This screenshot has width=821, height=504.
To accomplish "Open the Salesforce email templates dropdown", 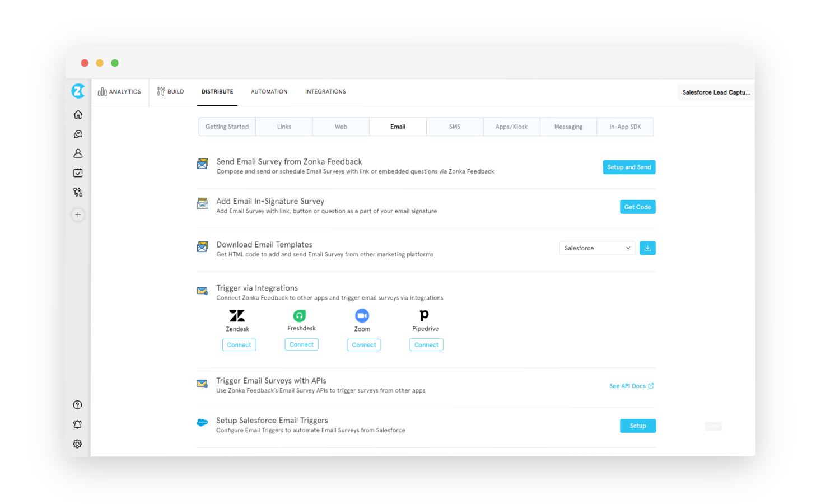I will pyautogui.click(x=596, y=248).
